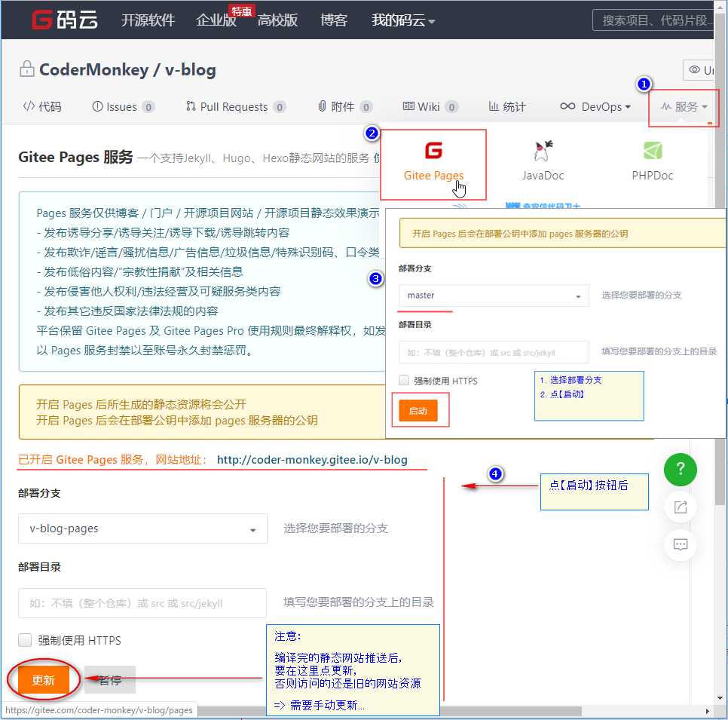Click the 部署目录 input field in main form
This screenshot has height=720, width=728.
tap(142, 603)
